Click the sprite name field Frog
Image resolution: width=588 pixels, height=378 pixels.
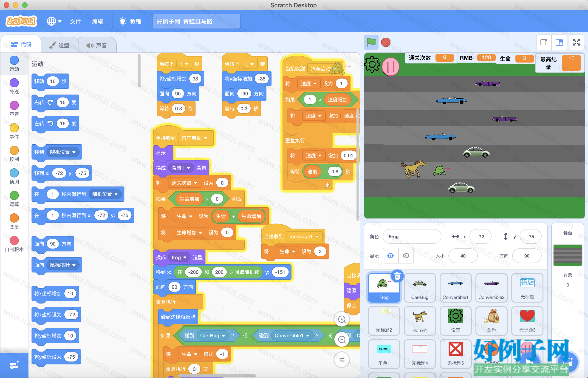[412, 236]
